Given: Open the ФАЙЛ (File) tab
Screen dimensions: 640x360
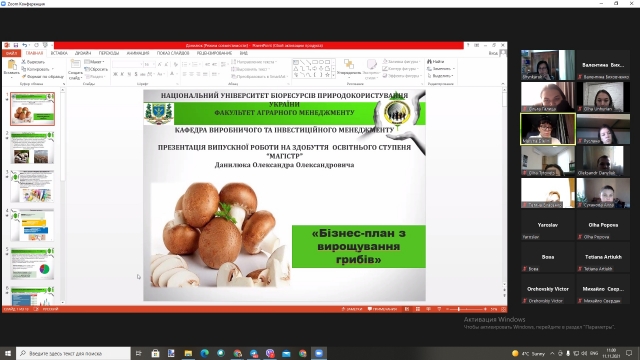Looking at the screenshot, I should [x=11, y=53].
